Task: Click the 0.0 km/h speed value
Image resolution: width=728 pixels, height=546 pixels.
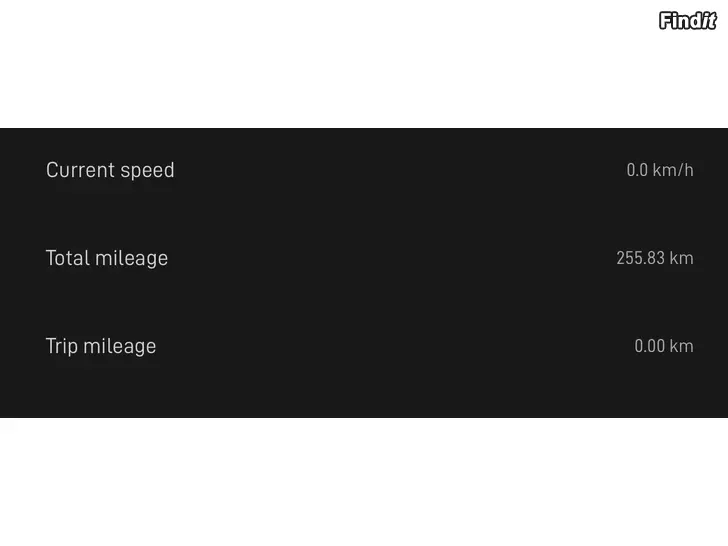Action: click(x=660, y=170)
